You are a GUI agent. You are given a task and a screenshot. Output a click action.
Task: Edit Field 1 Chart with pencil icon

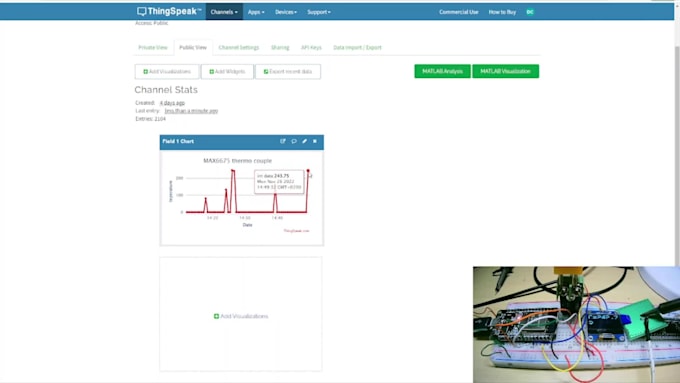pyautogui.click(x=304, y=141)
